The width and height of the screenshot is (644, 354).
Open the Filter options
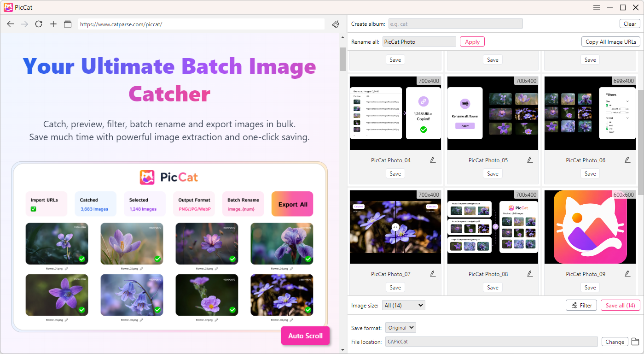(x=581, y=305)
